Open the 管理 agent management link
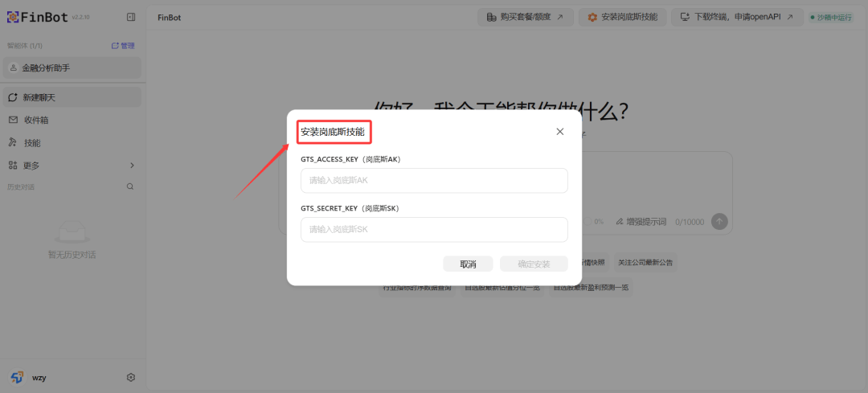868x393 pixels. (x=123, y=46)
